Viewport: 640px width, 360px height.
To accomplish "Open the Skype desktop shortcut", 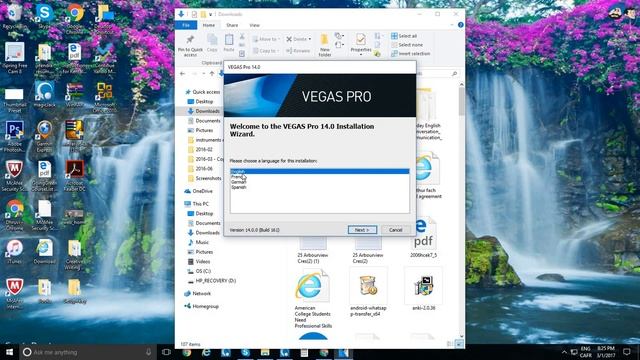I will pyautogui.click(x=44, y=16).
